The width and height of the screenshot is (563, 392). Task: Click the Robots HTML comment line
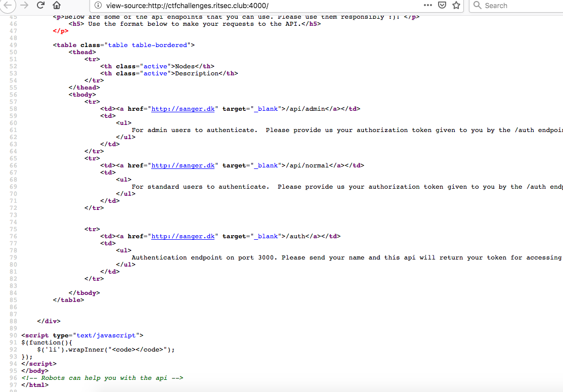pos(102,378)
